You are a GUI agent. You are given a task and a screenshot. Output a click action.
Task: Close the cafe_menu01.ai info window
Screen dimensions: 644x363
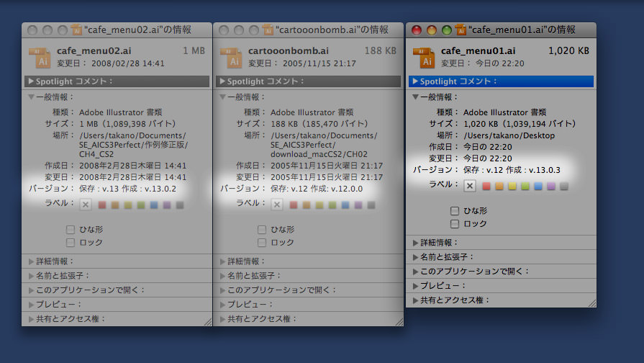click(x=417, y=30)
